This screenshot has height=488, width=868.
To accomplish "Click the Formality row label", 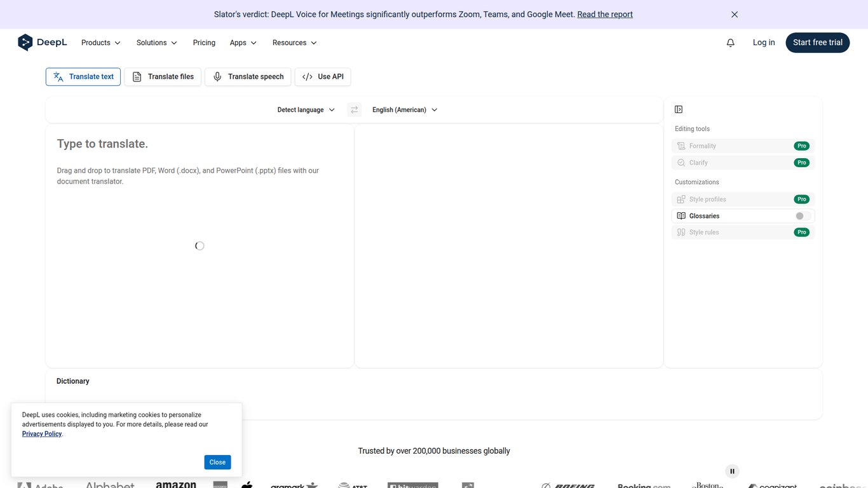I will point(703,146).
